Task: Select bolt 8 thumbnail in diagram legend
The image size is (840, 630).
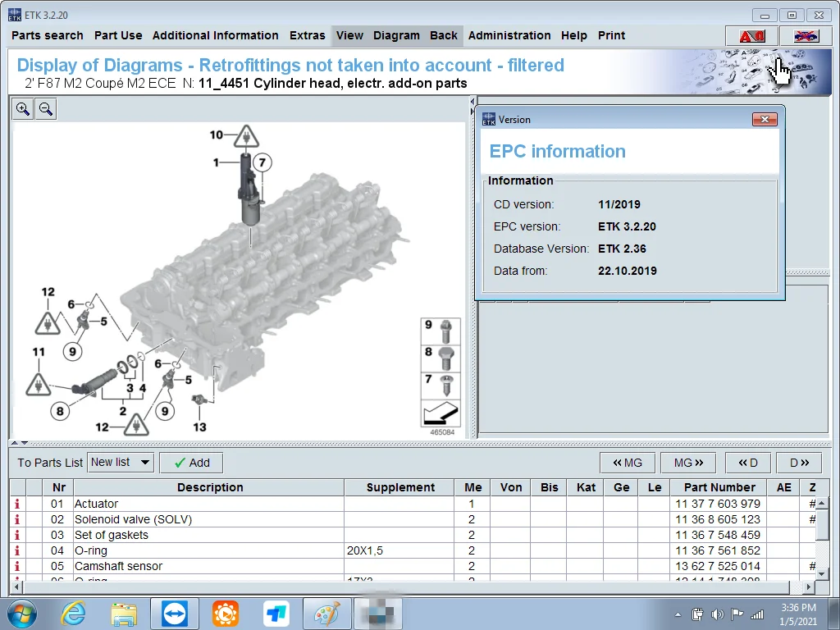Action: [441, 359]
